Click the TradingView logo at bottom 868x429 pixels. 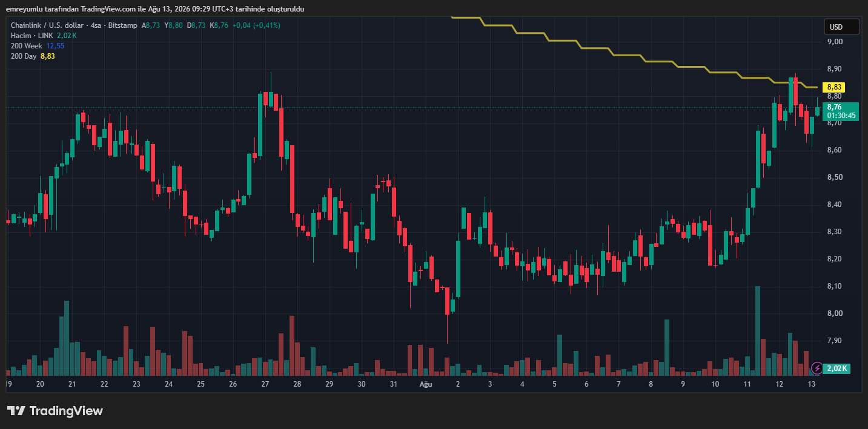point(55,411)
